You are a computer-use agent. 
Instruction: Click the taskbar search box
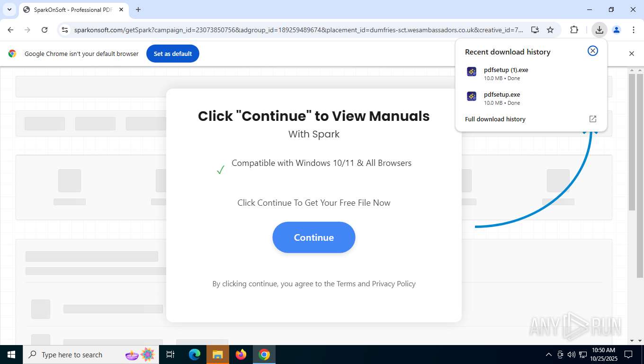(91, 355)
